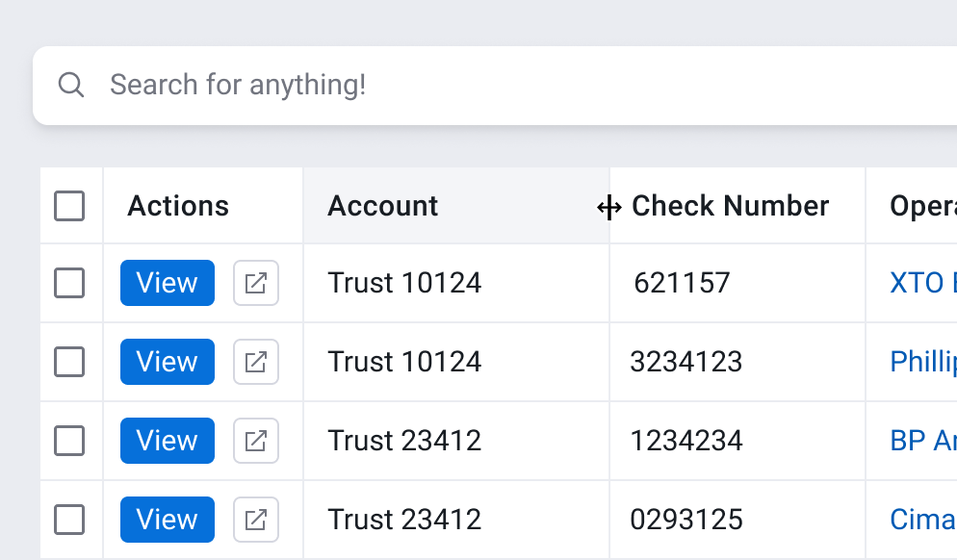
Task: Click the search magnifier icon
Action: [x=71, y=85]
